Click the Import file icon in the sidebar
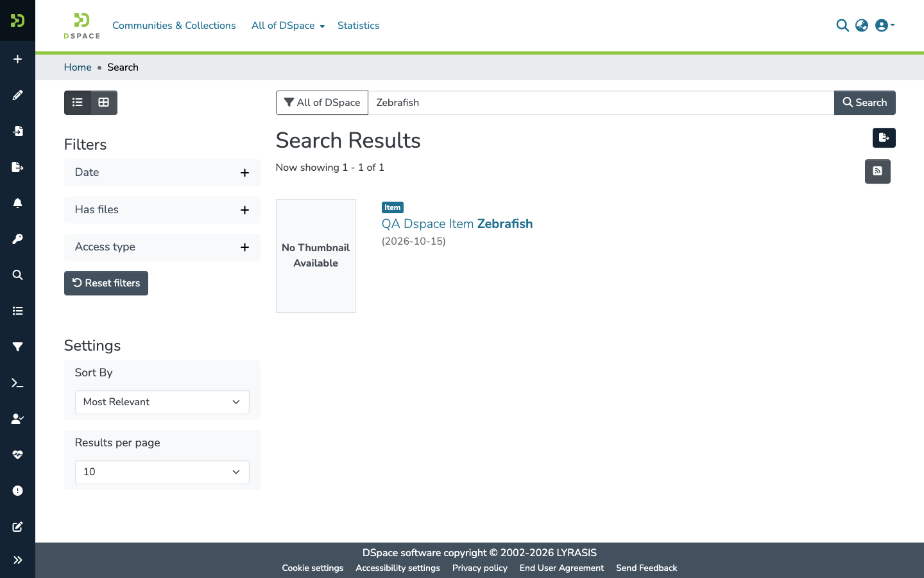 [17, 131]
